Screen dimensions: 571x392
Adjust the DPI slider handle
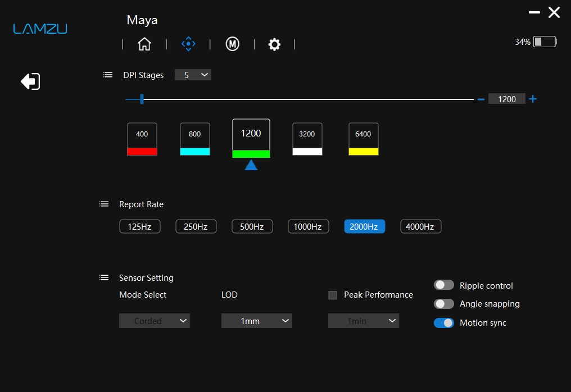coord(142,99)
